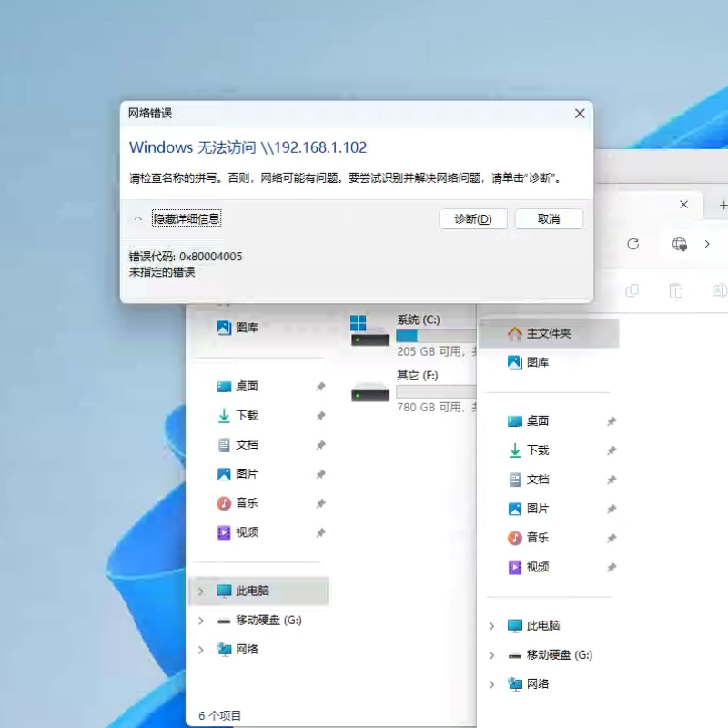The image size is (728, 728).
Task: Expand 此电脑 in the right Explorer window
Action: tap(492, 626)
